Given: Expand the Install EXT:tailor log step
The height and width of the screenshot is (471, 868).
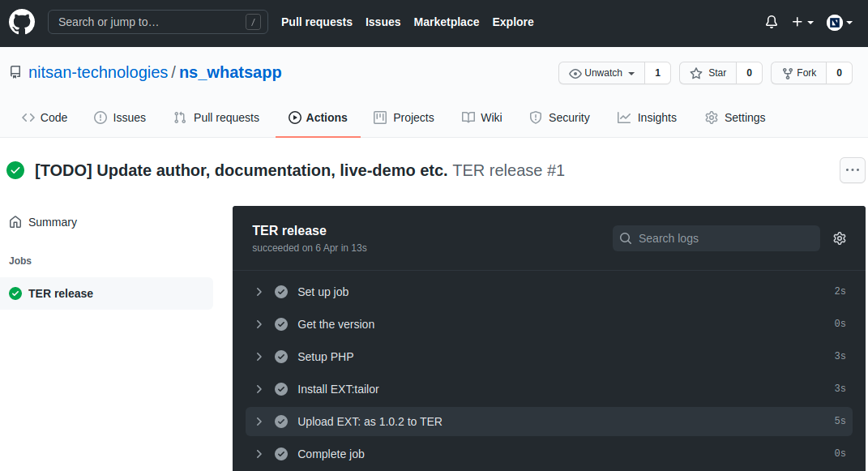Looking at the screenshot, I should 259,389.
